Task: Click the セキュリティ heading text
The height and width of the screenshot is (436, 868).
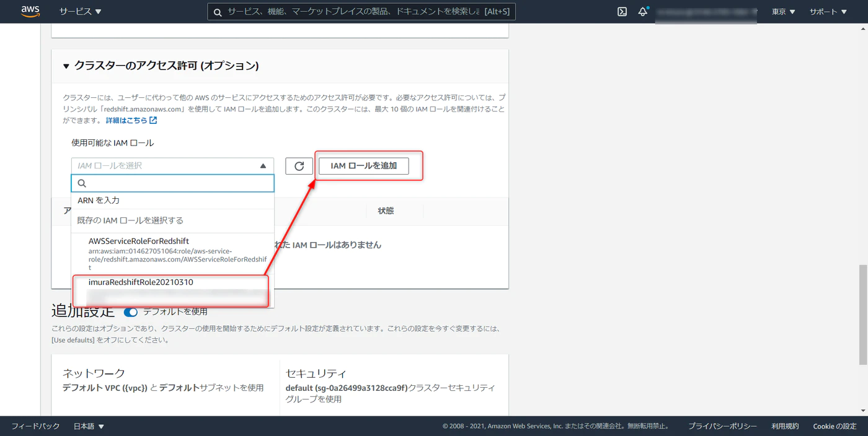Action: tap(316, 373)
